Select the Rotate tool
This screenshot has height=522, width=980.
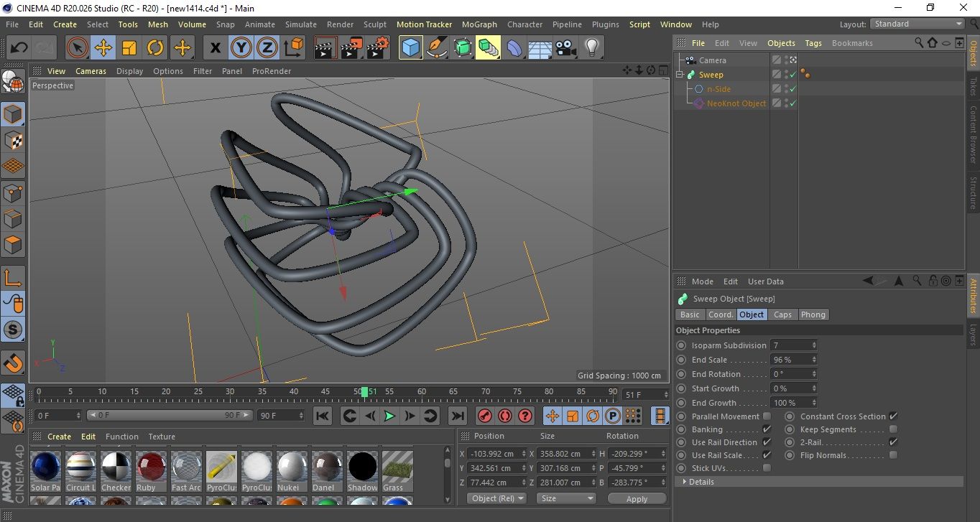(x=155, y=48)
